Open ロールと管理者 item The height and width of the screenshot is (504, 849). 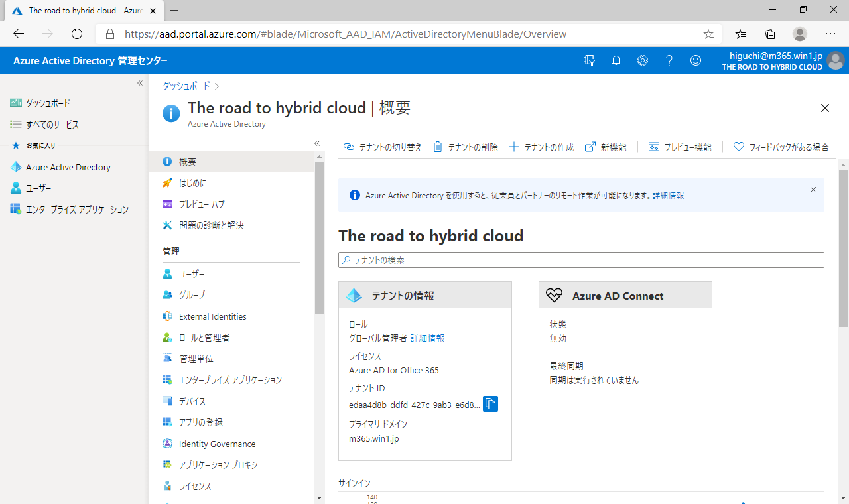pyautogui.click(x=231, y=338)
